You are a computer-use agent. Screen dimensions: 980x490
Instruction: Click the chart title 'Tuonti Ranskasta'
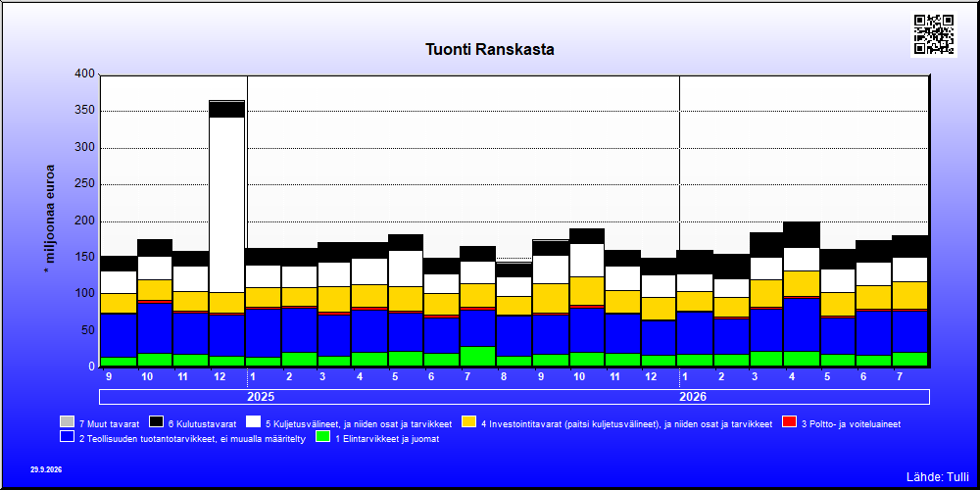[489, 49]
